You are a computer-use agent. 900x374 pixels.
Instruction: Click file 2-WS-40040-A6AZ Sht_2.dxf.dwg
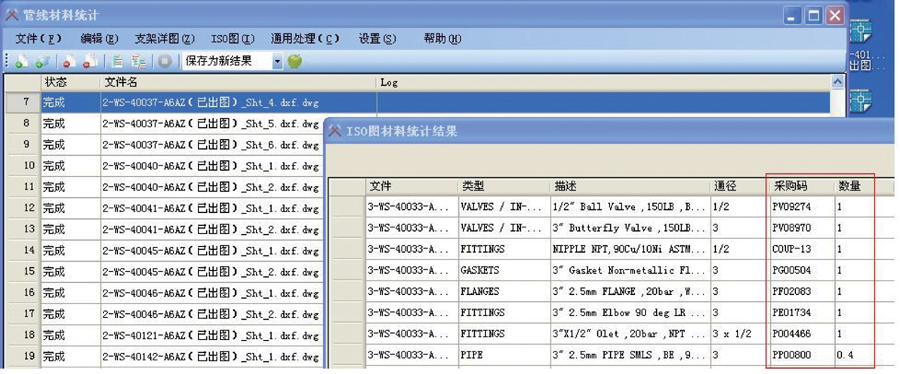210,188
